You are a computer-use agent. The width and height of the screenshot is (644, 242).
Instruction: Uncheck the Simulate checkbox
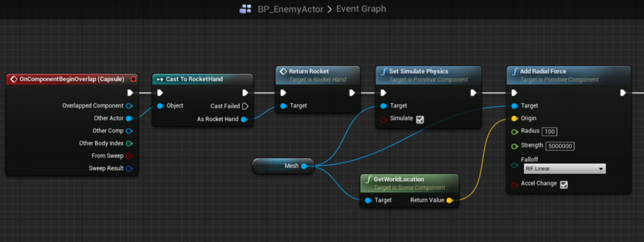coord(419,120)
